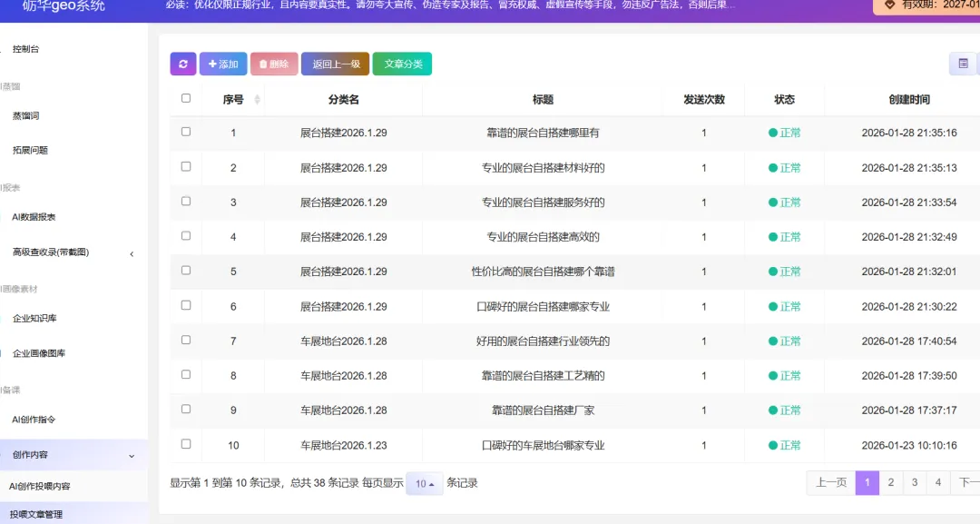Click the purple refresh icon button
The width and height of the screenshot is (980, 524).
[x=183, y=64]
